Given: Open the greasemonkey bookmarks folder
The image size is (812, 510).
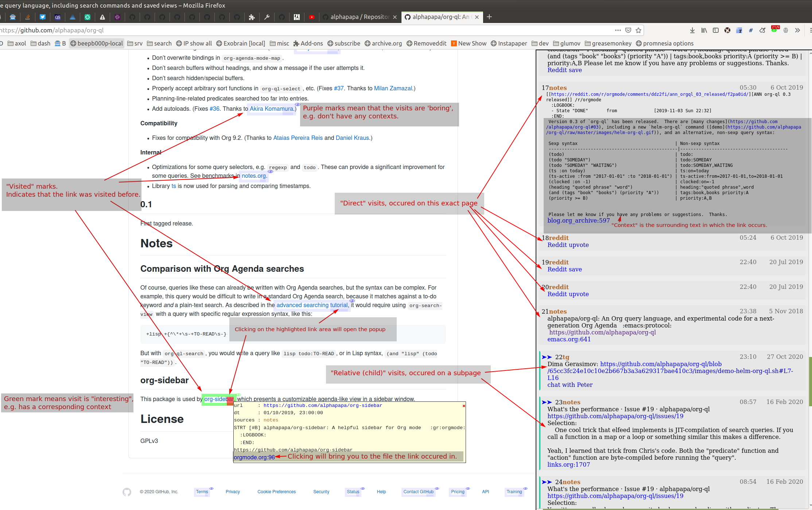Looking at the screenshot, I should (608, 43).
